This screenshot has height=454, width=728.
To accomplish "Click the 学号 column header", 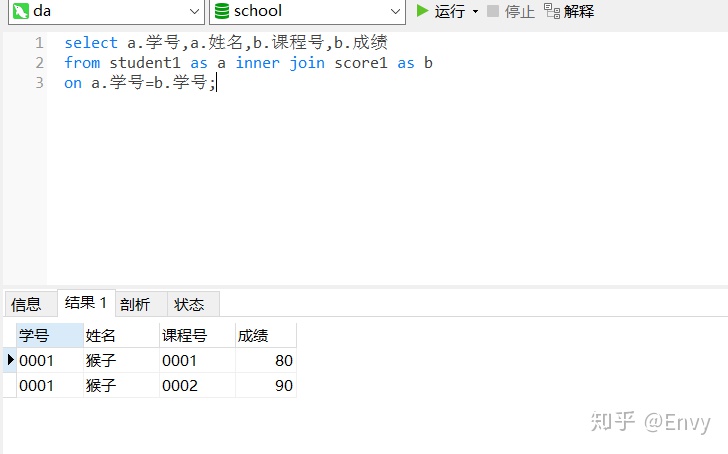I will click(x=50, y=335).
